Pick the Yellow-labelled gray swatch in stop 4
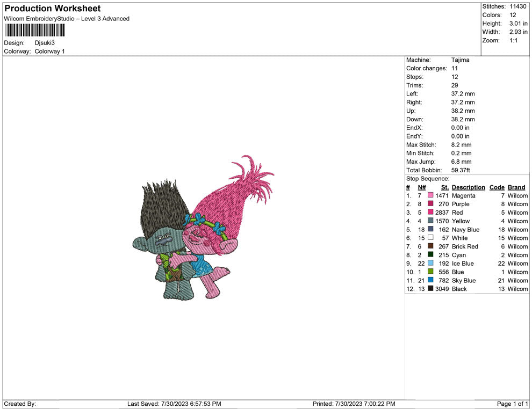The image size is (532, 409). (x=430, y=221)
